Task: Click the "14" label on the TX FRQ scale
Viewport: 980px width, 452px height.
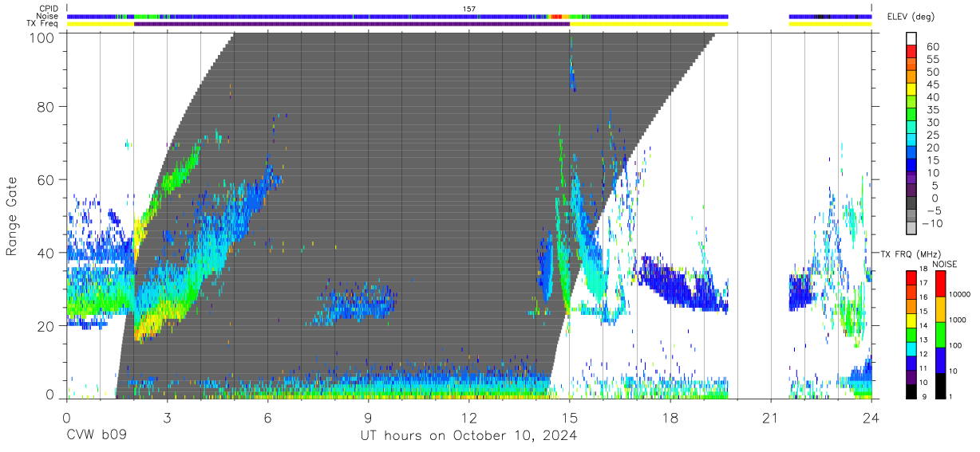Action: coord(922,325)
